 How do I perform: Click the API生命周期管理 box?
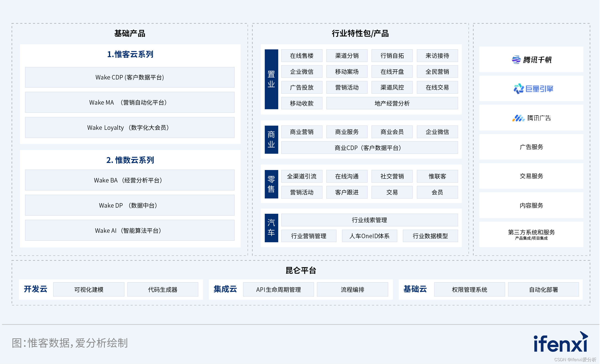[x=279, y=289]
